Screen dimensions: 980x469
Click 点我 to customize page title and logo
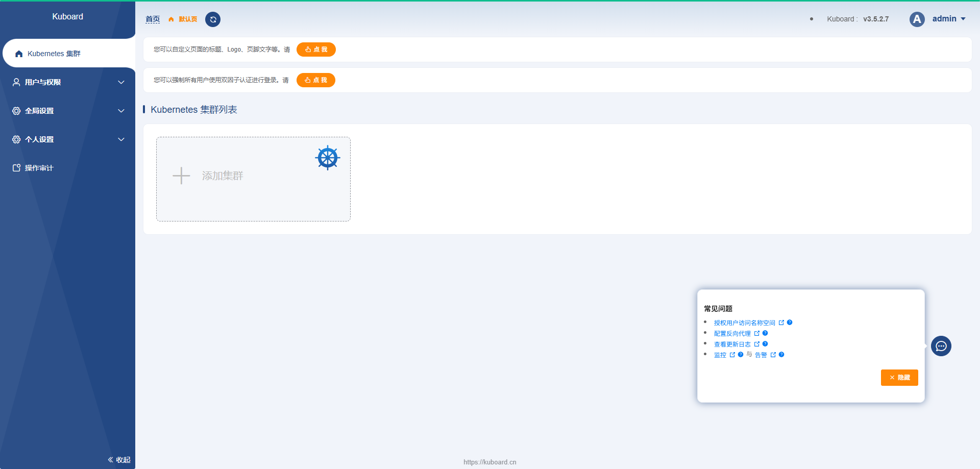[316, 50]
